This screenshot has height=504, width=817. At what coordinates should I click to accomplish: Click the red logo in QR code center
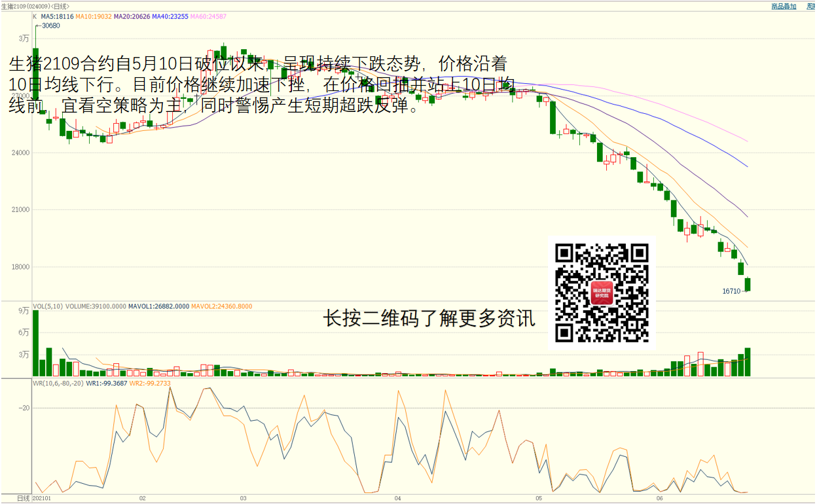(x=602, y=293)
